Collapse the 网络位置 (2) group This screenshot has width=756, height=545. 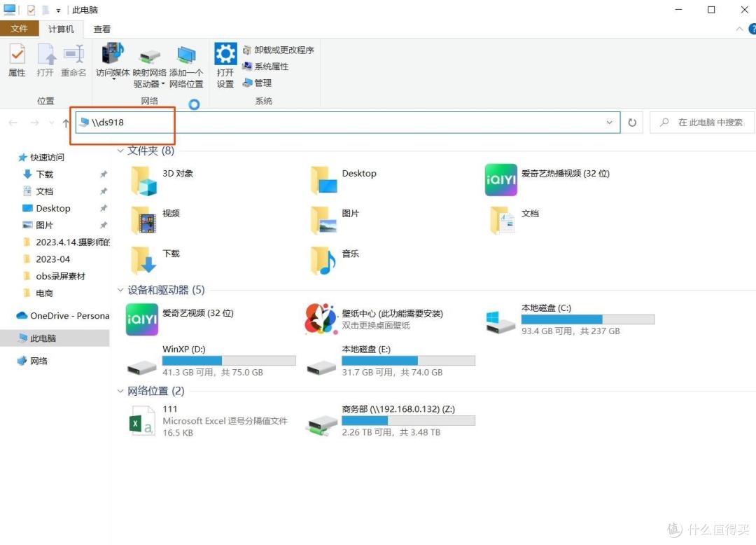click(120, 391)
